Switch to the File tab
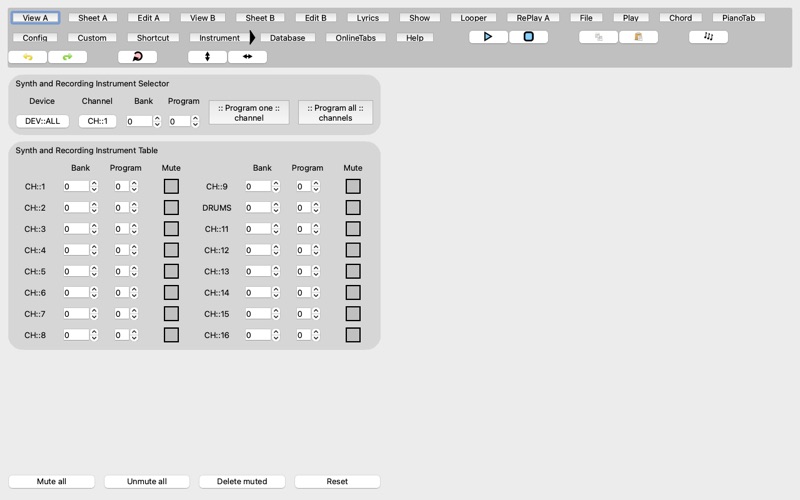The width and height of the screenshot is (800, 500). pos(586,18)
